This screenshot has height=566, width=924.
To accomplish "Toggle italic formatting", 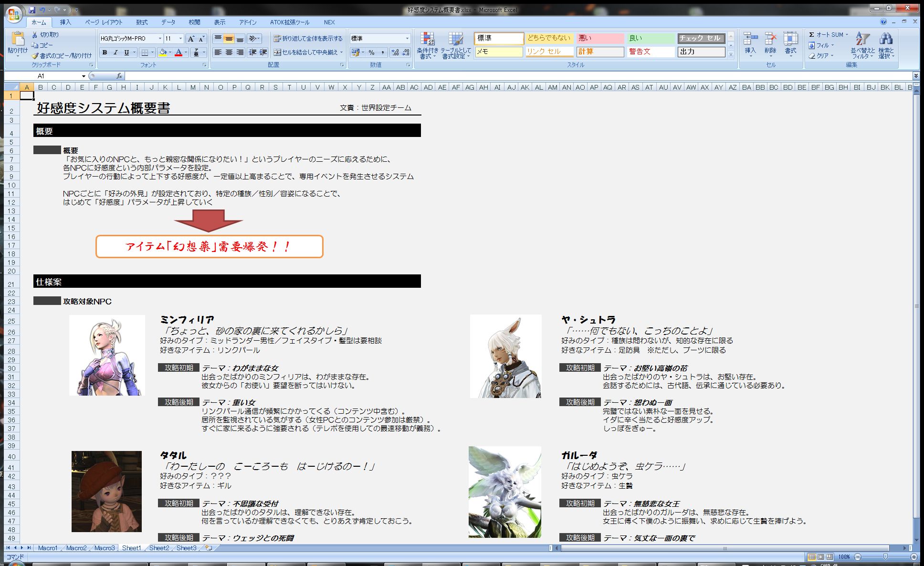I will tap(115, 52).
